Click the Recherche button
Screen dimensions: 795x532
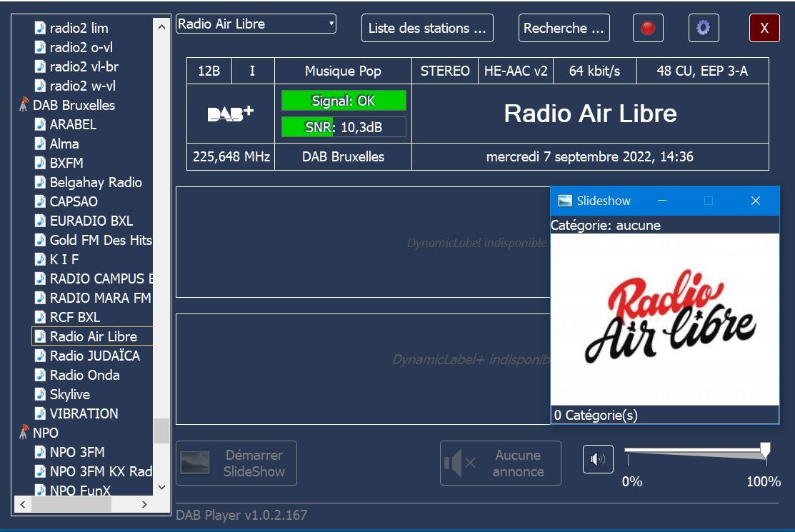click(564, 28)
